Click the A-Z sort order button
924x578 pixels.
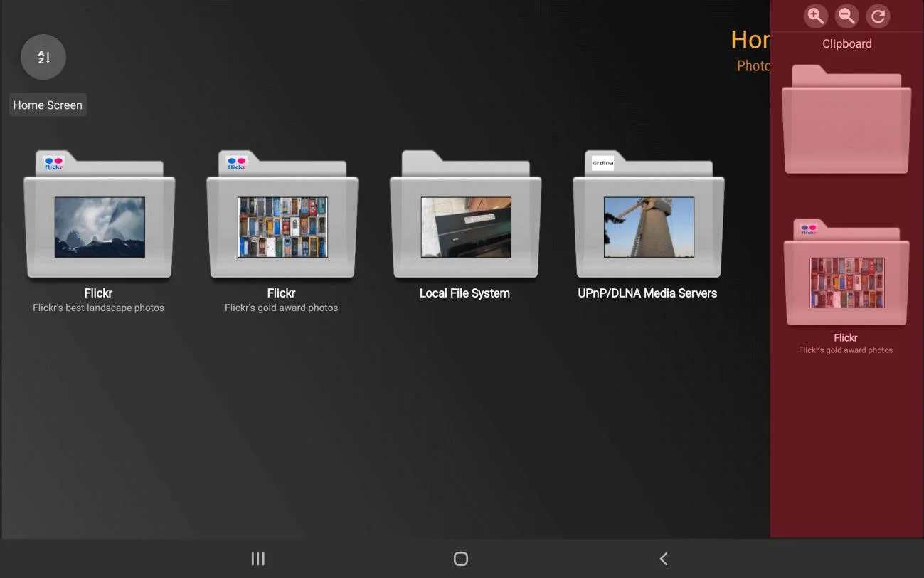(x=43, y=57)
